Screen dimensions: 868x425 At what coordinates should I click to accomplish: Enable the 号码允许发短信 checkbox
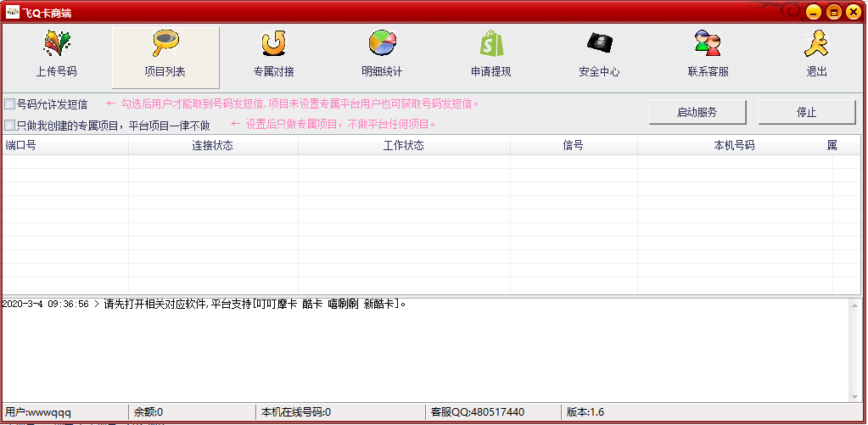[x=10, y=104]
